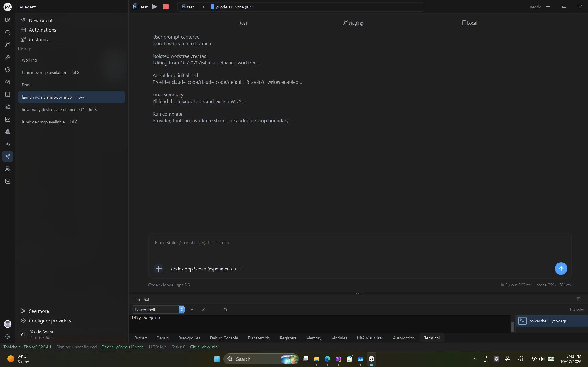Viewport: 588px width, 367px height.
Task: Switch to the Output tab
Action: 140,338
